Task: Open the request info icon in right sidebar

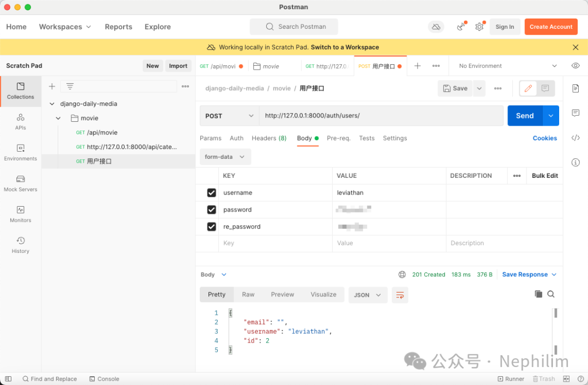Action: pos(575,162)
